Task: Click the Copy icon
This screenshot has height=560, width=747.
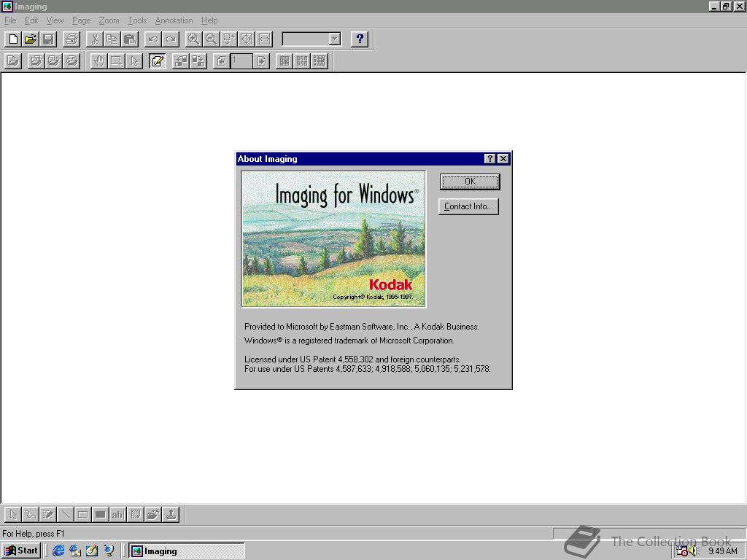Action: (x=112, y=39)
